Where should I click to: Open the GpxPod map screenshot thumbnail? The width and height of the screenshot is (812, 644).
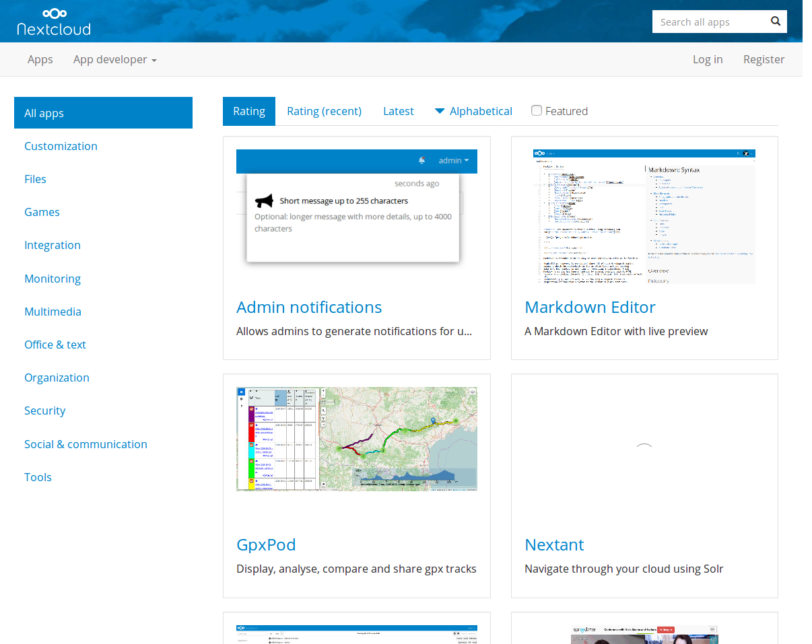[357, 439]
